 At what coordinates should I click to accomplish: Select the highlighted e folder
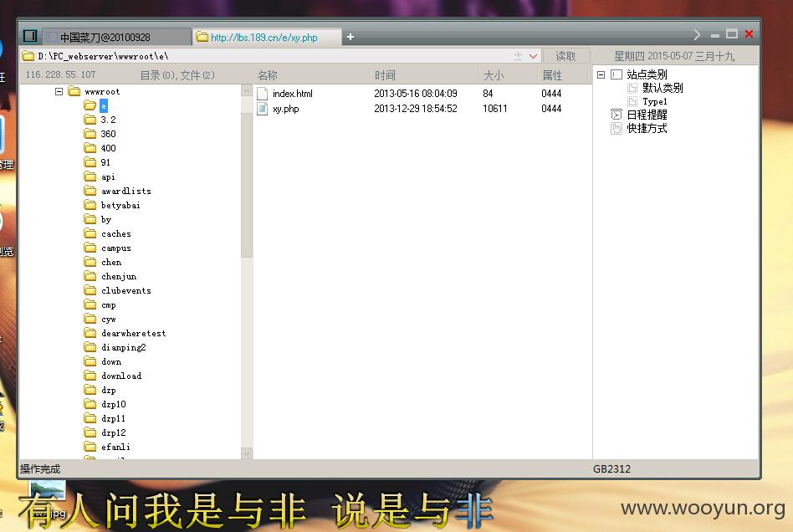(103, 105)
